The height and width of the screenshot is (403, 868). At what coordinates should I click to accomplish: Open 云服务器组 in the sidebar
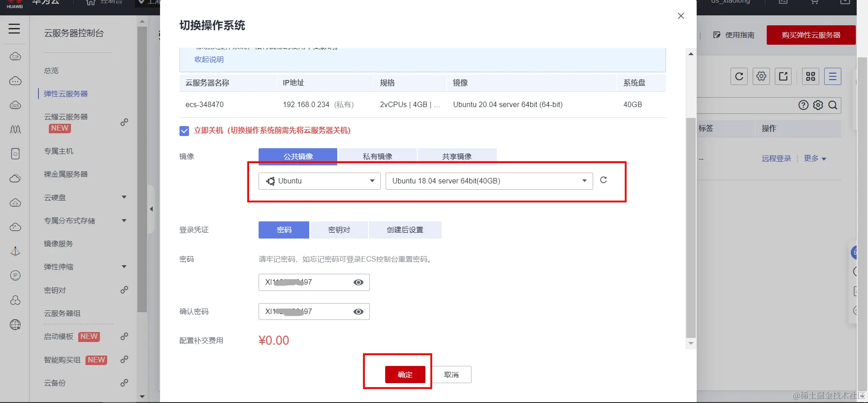coord(62,313)
